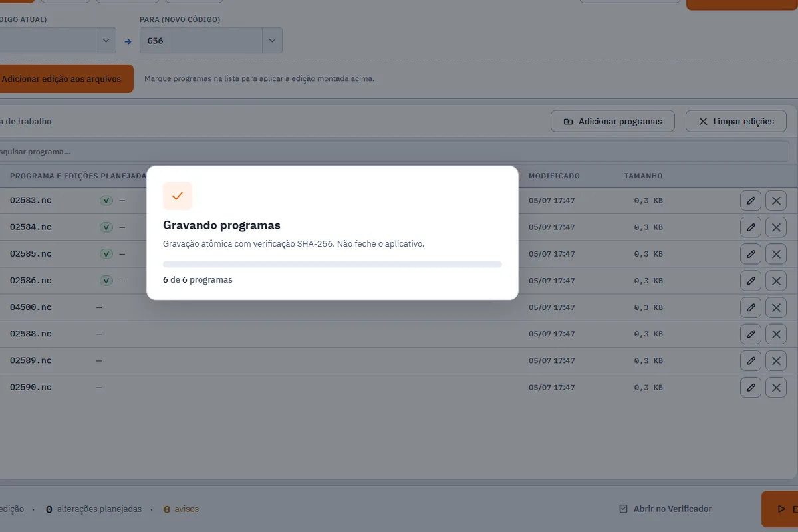Screen dimensions: 798x532
Task: Click the 0,3 KB size of 04500.nc
Action: [648, 307]
